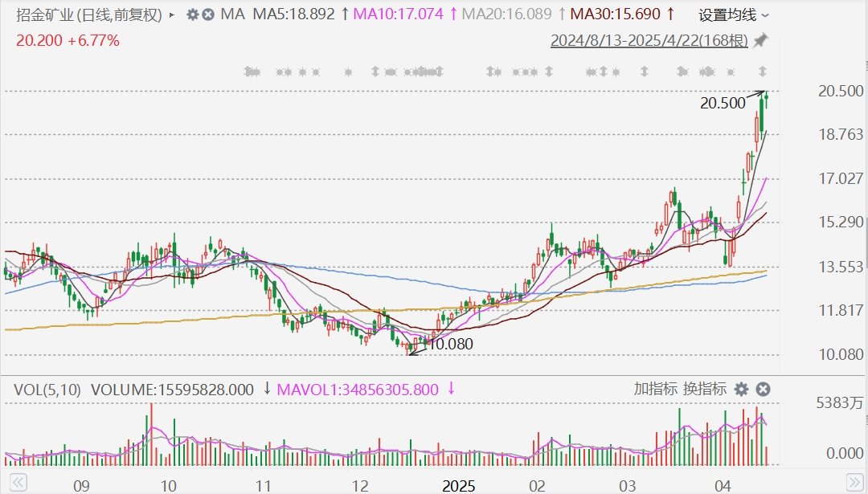Toggle the MA10:17.074 line
Viewport: 868px width, 494px height.
(x=398, y=14)
